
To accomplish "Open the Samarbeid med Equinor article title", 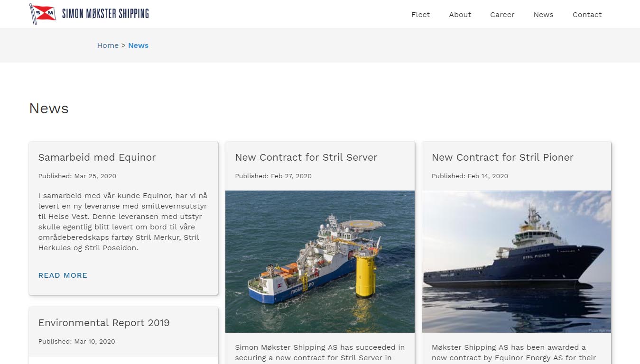I will click(x=97, y=157).
